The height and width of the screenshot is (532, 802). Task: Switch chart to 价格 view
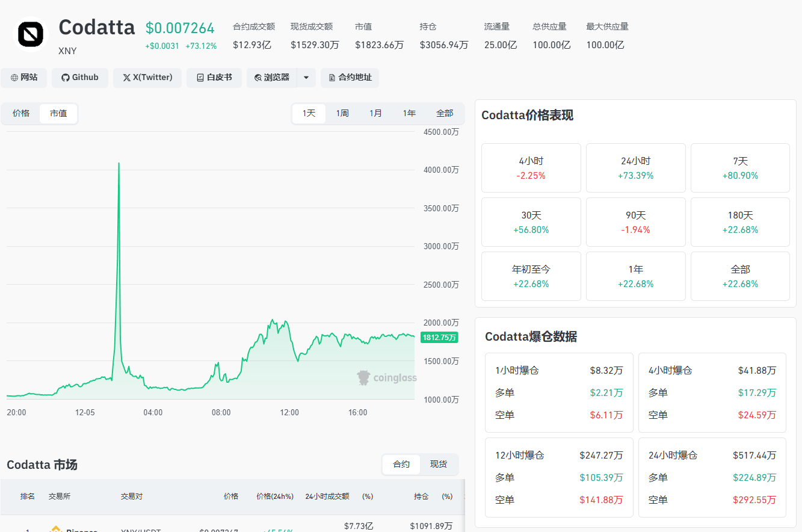pos(21,113)
